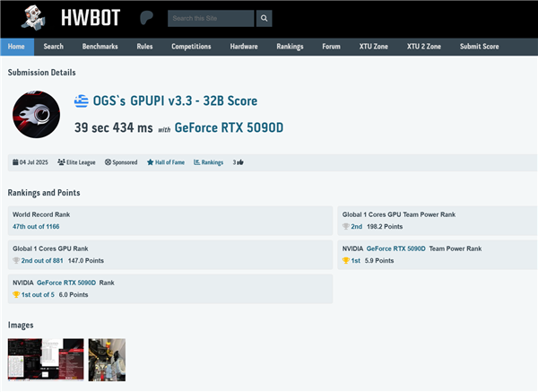Open the XTU 2 Zone menu item
Viewport: 538px width, 392px height.
[x=423, y=47]
